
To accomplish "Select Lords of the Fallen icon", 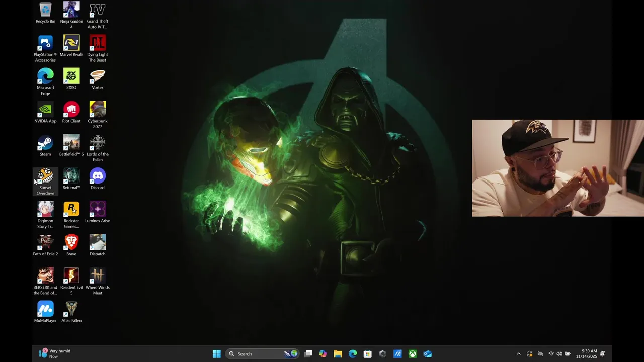I will click(x=98, y=148).
